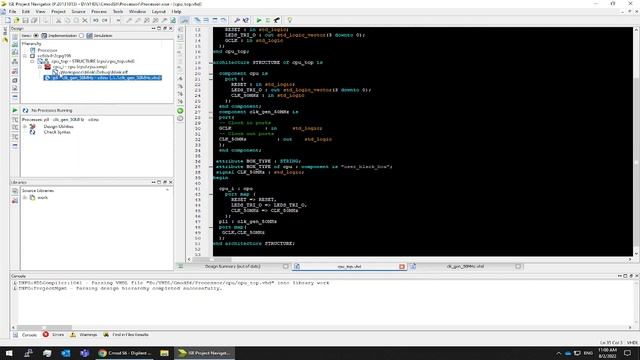Select the pll clk_gen_50MHz hierarchy row
Image resolution: width=640 pixels, height=360 pixels.
point(103,78)
